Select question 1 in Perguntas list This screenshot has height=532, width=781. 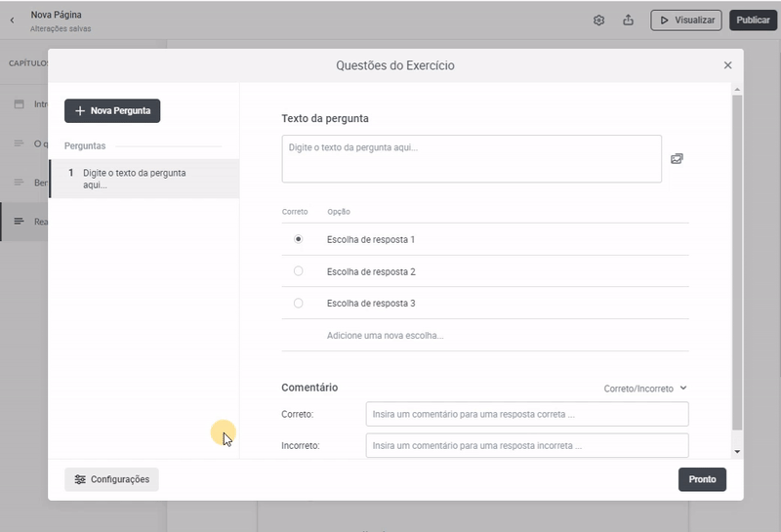[144, 179]
